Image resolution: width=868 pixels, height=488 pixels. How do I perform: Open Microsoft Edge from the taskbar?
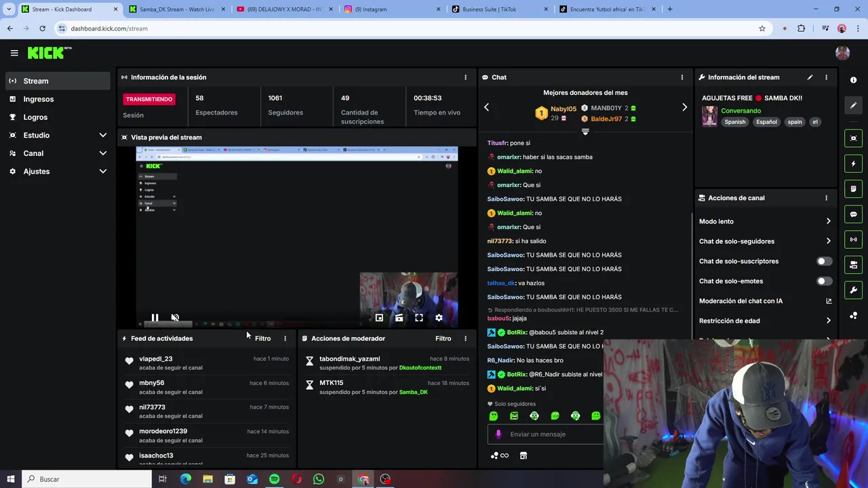[185, 479]
